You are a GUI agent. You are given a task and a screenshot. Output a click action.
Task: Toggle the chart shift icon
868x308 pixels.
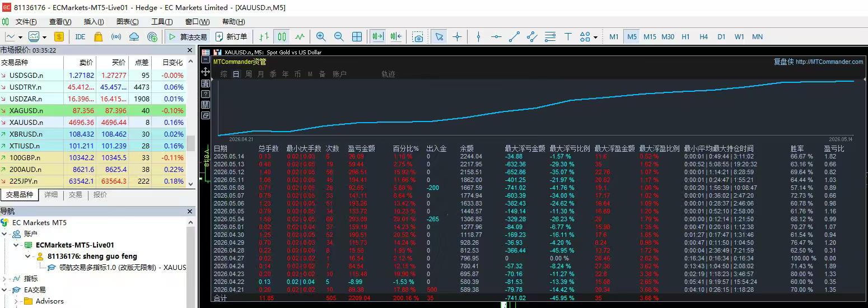click(x=396, y=37)
